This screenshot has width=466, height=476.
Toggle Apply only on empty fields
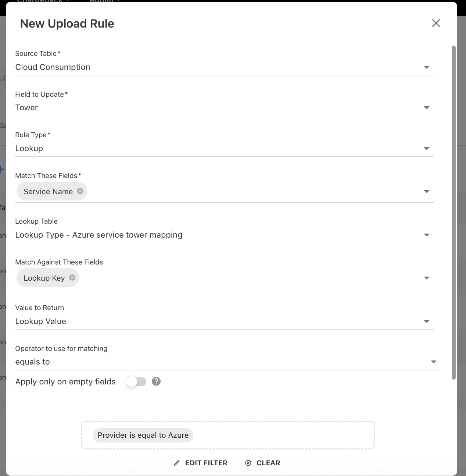(x=136, y=381)
